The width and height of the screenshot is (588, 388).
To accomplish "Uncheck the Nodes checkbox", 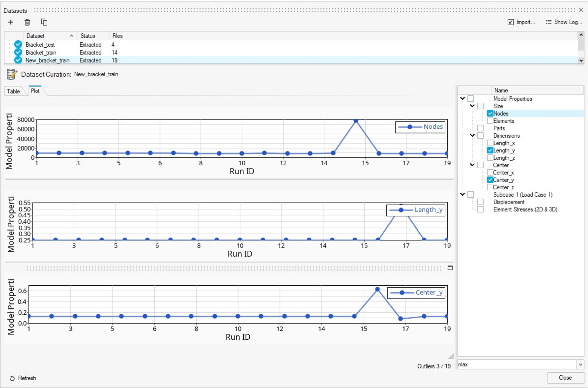I will click(x=490, y=113).
